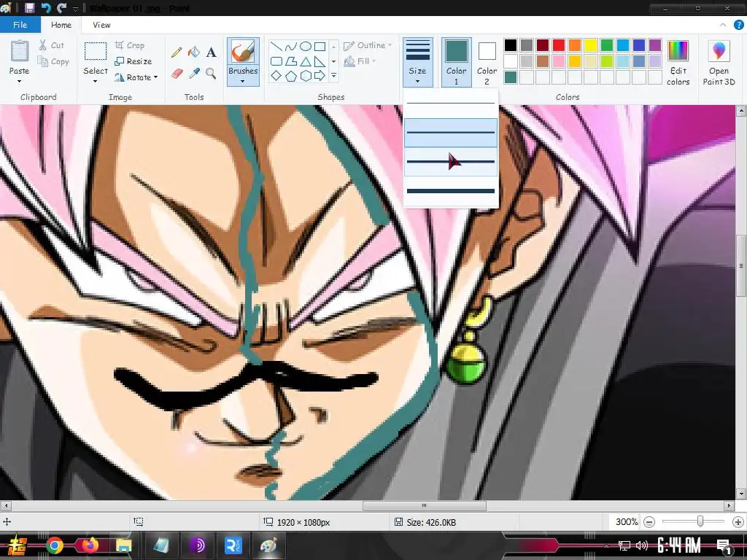Select the Eraser tool
This screenshot has height=560, width=747.
tap(177, 74)
